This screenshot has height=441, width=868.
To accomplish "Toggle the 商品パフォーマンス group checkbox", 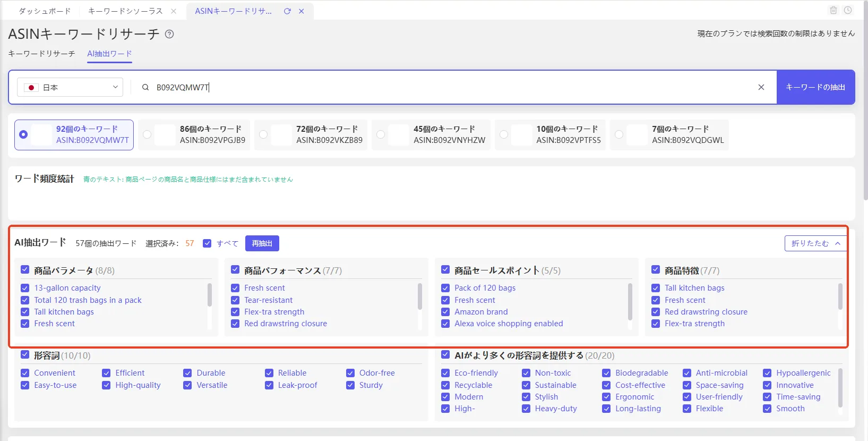I will click(235, 269).
